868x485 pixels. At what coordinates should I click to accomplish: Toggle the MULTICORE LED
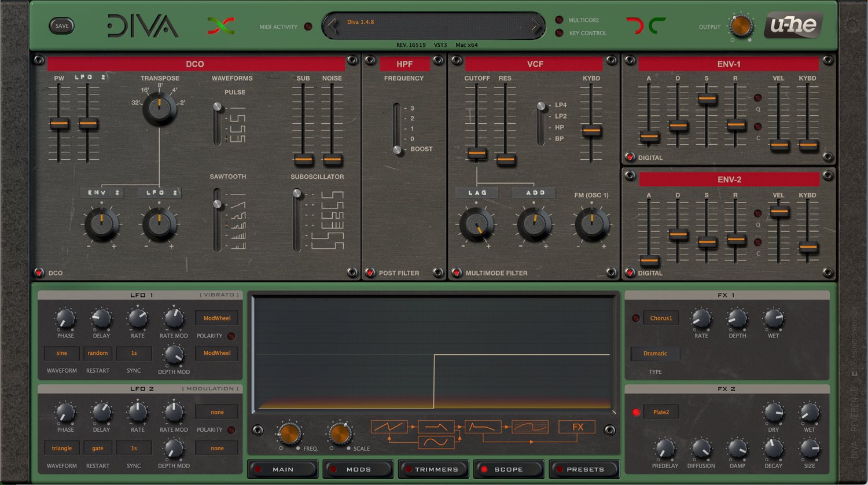[x=559, y=20]
